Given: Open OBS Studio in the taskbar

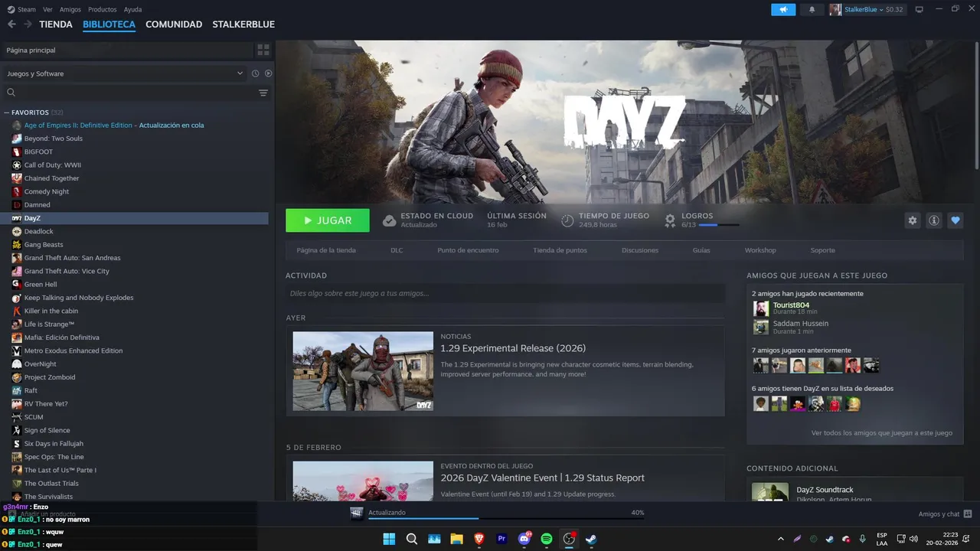Looking at the screenshot, I should click(569, 539).
